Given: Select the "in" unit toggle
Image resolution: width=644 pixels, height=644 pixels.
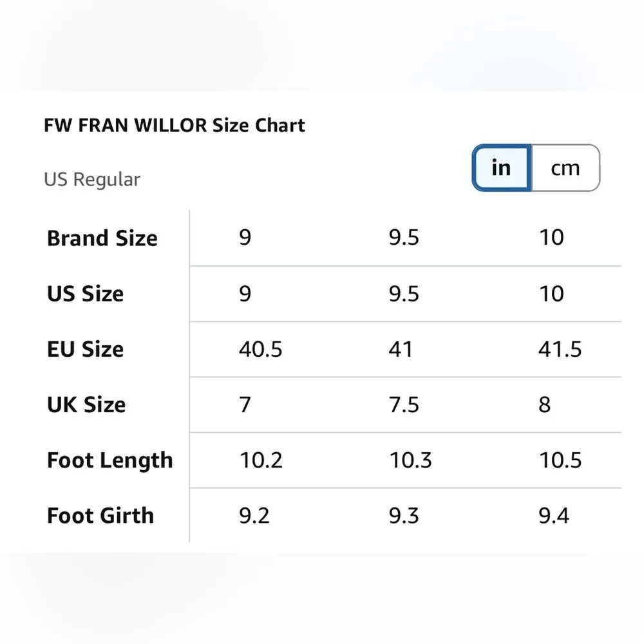Looking at the screenshot, I should coord(501,168).
